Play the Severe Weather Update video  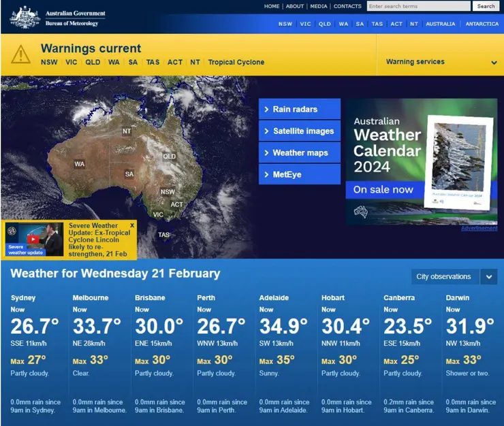(33, 240)
